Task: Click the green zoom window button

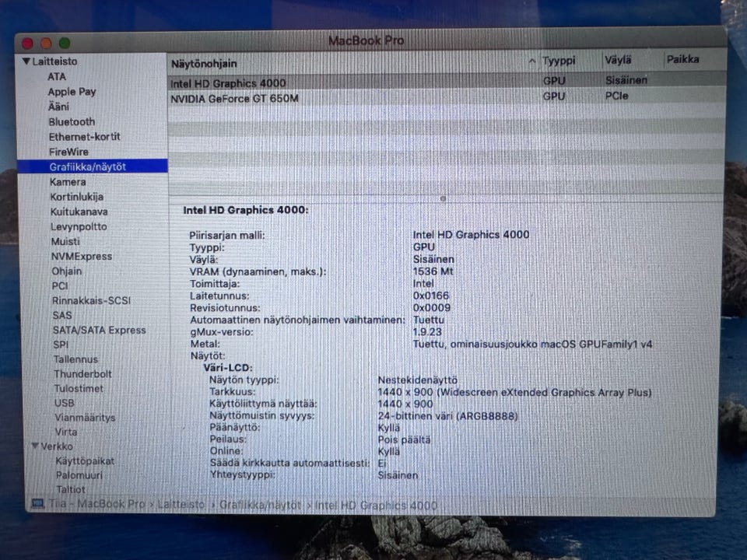Action: (65, 44)
